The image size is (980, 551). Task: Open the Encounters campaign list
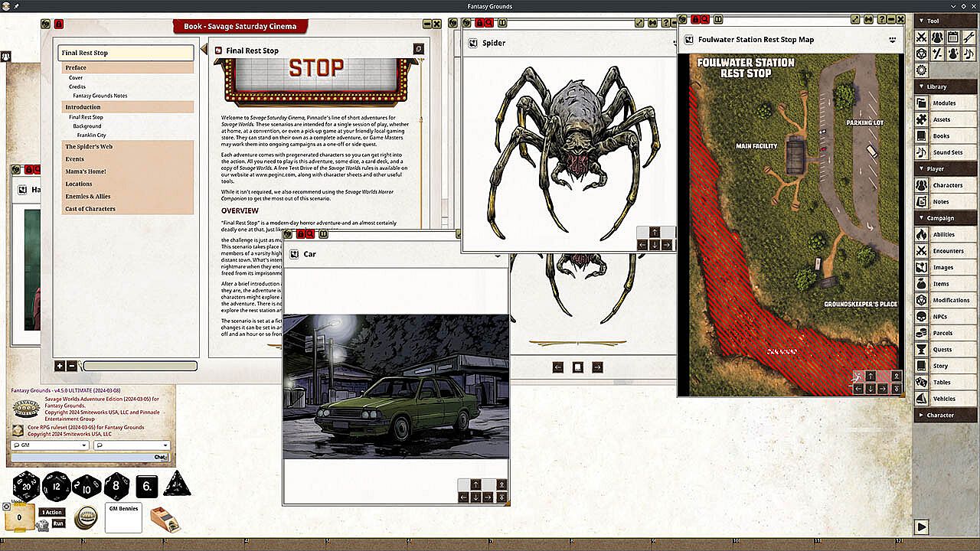(x=946, y=251)
